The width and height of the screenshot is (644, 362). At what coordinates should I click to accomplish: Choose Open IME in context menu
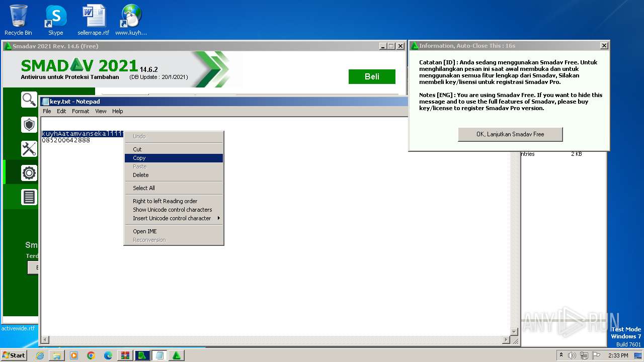click(174, 231)
